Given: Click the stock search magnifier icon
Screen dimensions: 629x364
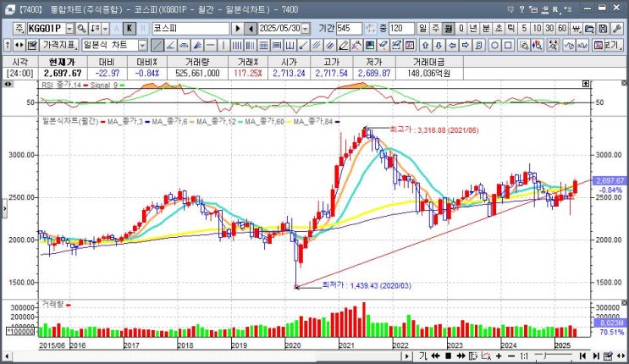Looking at the screenshot, I should 81,29.
